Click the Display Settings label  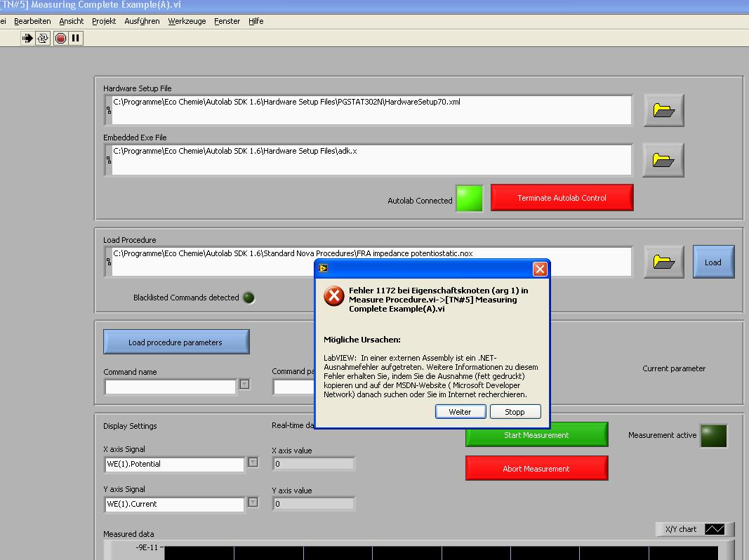click(130, 426)
